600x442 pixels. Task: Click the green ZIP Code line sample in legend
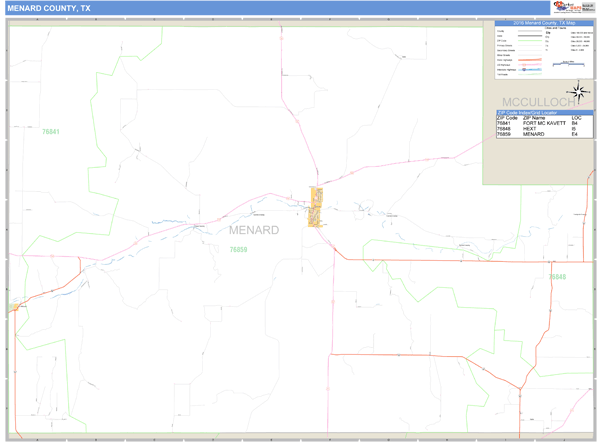[530, 41]
